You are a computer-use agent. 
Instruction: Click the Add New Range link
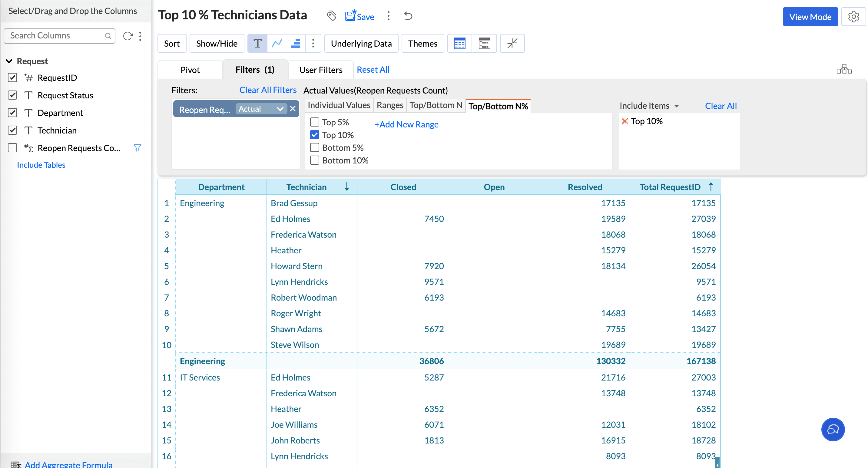406,124
